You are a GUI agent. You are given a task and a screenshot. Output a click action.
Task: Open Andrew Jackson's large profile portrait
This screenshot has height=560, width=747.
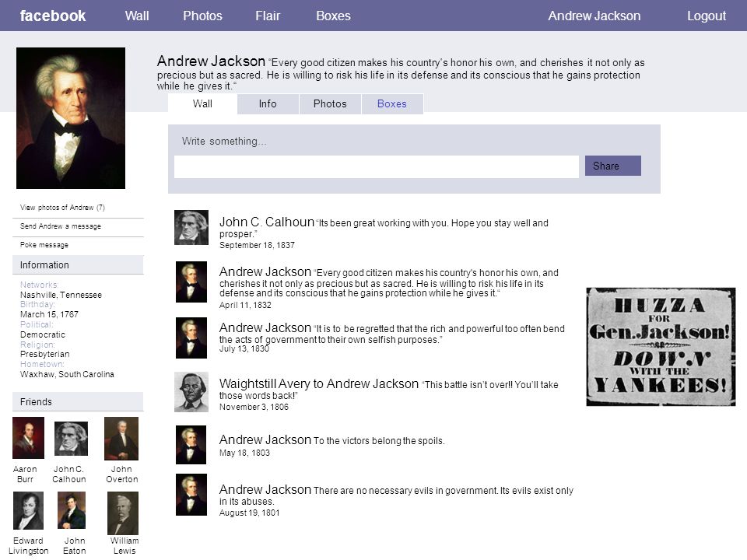(x=71, y=118)
